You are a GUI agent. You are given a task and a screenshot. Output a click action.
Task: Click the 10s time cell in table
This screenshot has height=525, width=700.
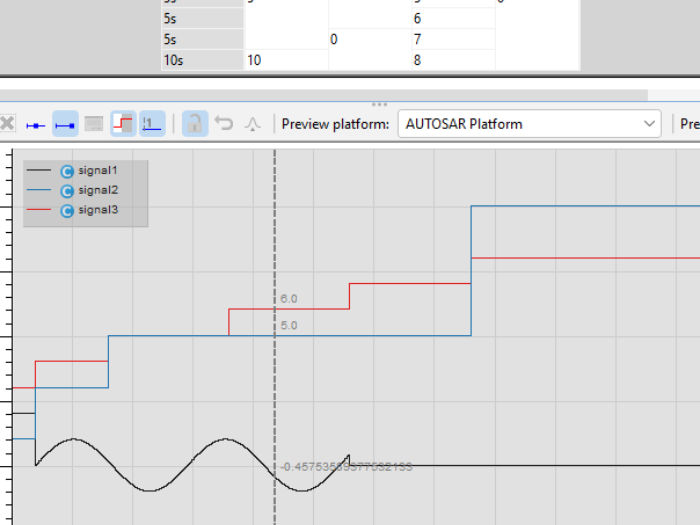tap(200, 60)
